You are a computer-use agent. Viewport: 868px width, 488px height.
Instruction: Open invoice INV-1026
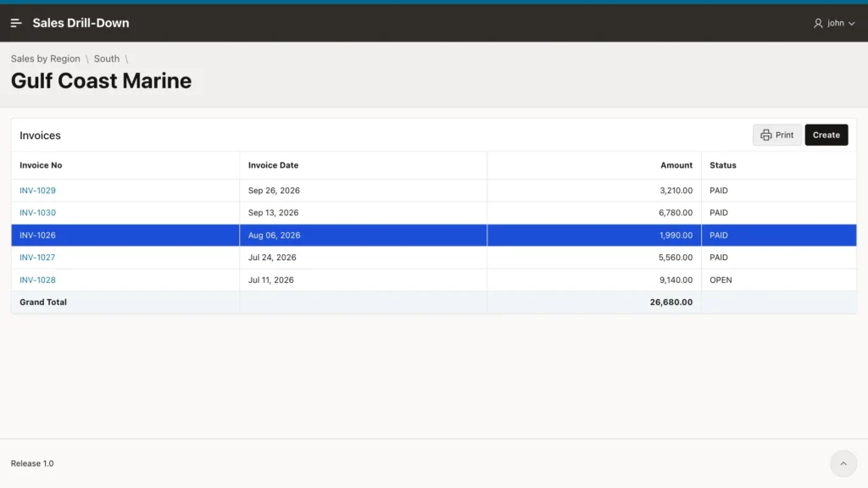(x=37, y=236)
